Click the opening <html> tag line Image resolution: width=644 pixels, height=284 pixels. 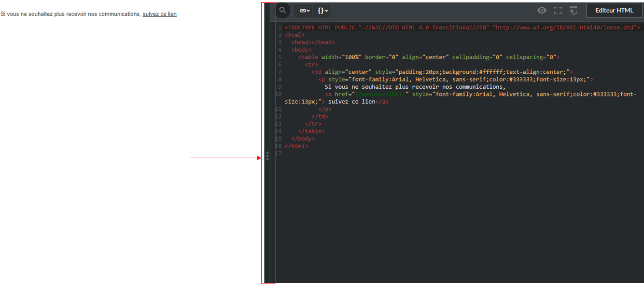(x=294, y=35)
